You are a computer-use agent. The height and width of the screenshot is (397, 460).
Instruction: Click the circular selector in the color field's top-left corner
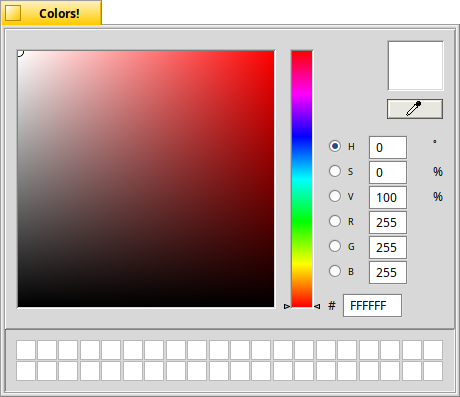click(x=20, y=53)
